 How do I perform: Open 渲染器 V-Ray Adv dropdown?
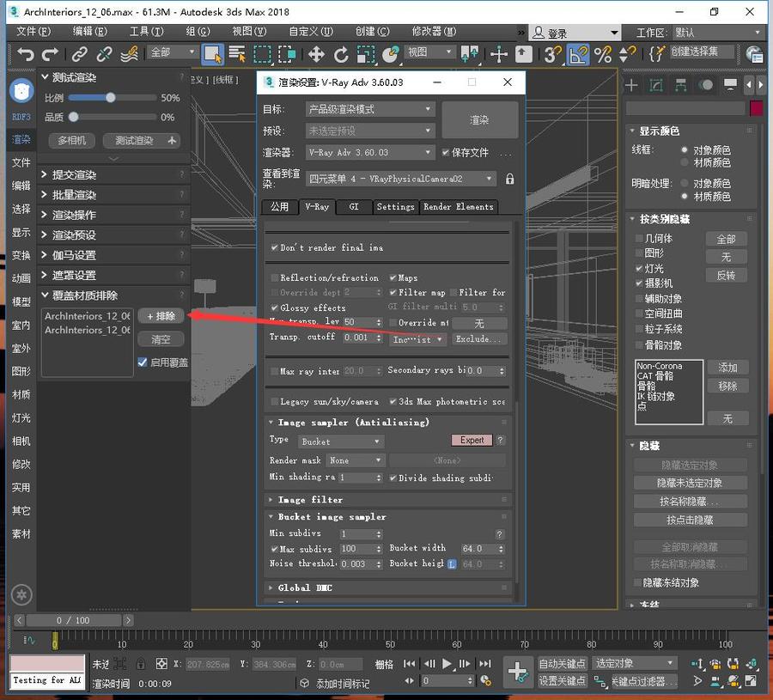pos(369,152)
